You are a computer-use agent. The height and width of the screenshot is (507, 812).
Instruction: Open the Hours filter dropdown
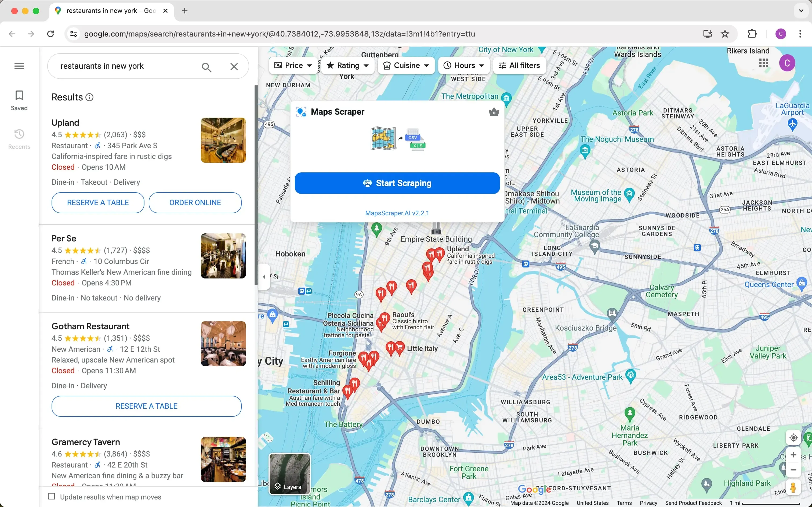(x=464, y=65)
